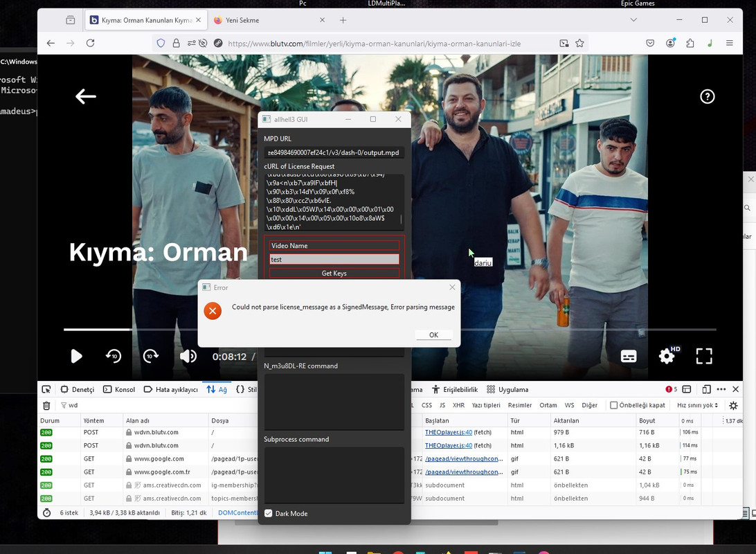Open the devtools three-dot menu
The width and height of the screenshot is (756, 554).
coord(721,390)
